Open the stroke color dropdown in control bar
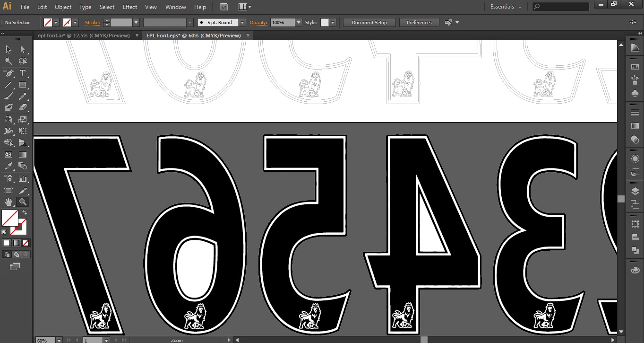644x343 pixels. (x=76, y=23)
